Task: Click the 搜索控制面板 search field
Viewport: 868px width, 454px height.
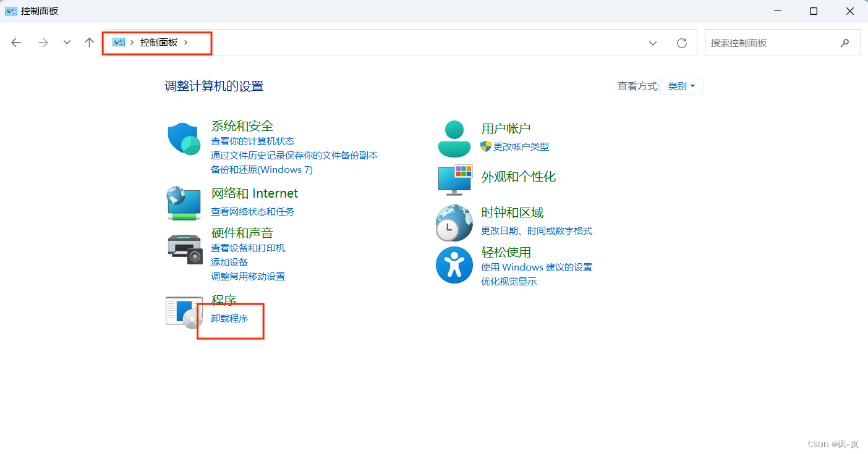Action: [x=783, y=43]
